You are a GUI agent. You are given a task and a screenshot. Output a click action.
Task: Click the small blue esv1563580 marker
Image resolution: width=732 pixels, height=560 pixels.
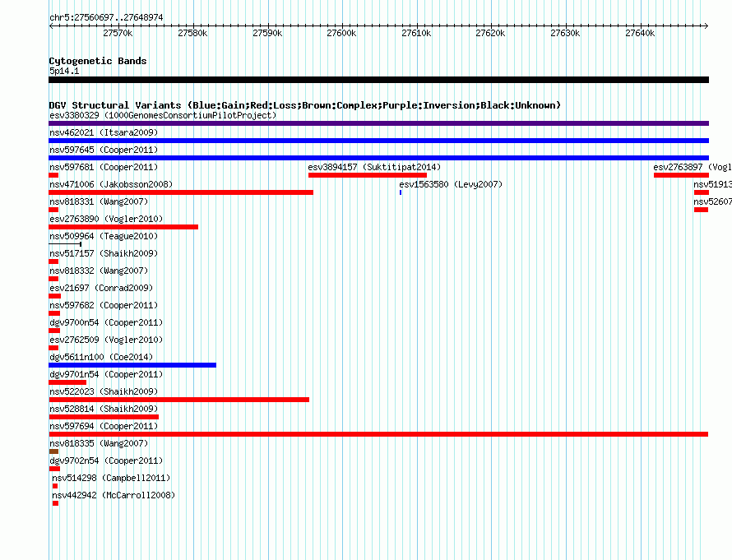click(401, 192)
